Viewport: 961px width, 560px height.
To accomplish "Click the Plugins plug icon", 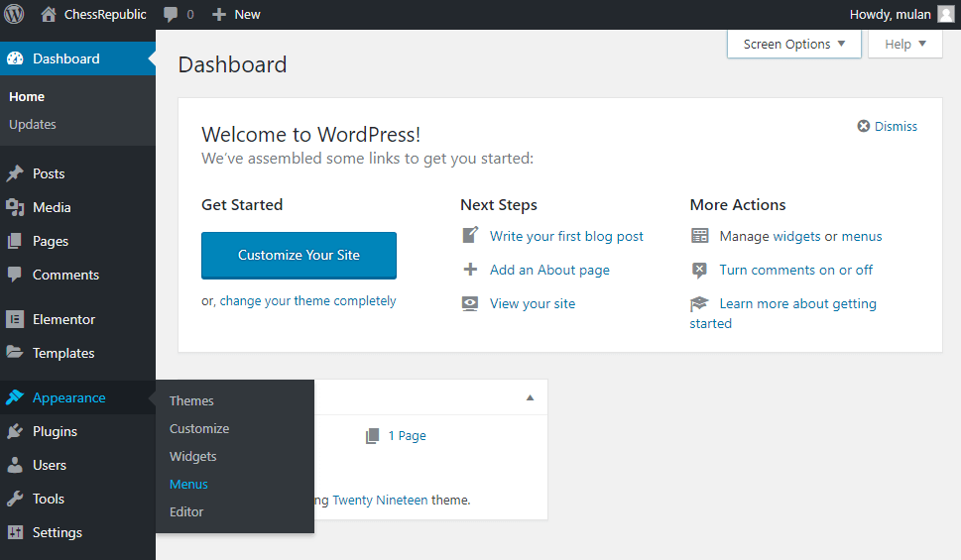I will 15,431.
